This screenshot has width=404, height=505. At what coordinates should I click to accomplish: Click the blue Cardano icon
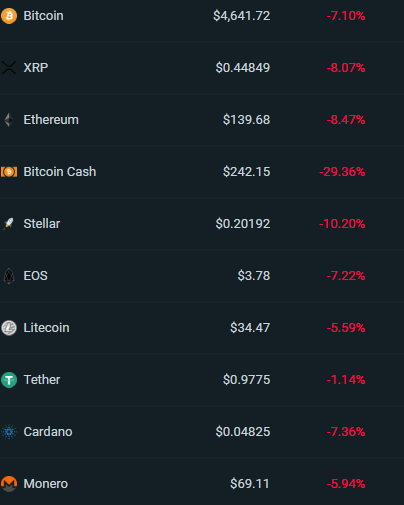(9, 432)
